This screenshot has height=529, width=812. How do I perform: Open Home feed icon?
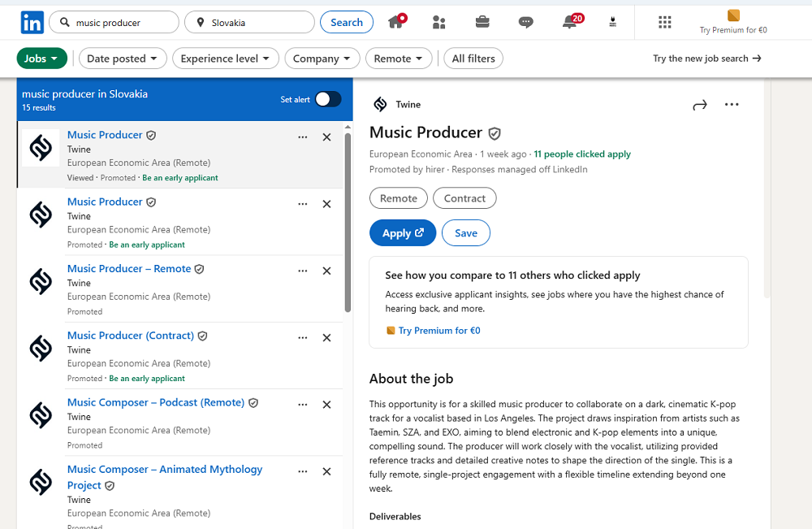(x=397, y=22)
